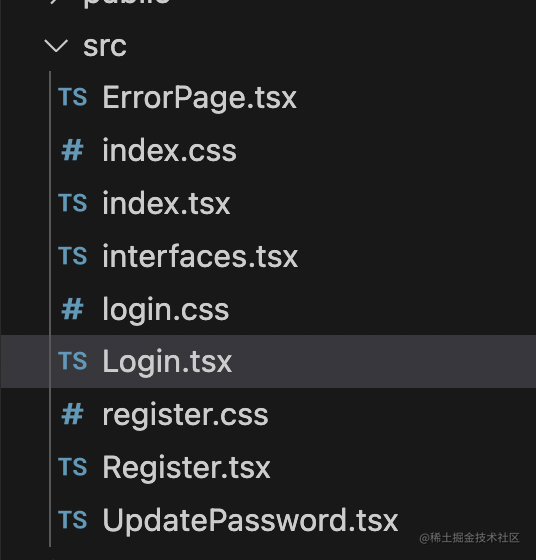
Task: Open the index.css stylesheet
Action: 170,150
